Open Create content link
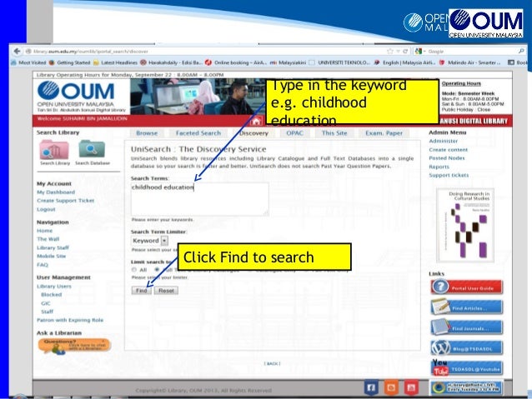 [448, 150]
